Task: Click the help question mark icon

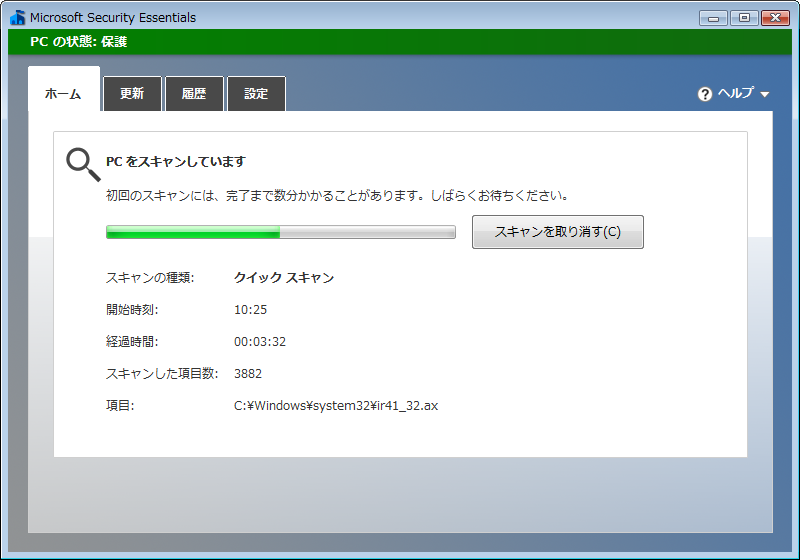Action: (705, 94)
